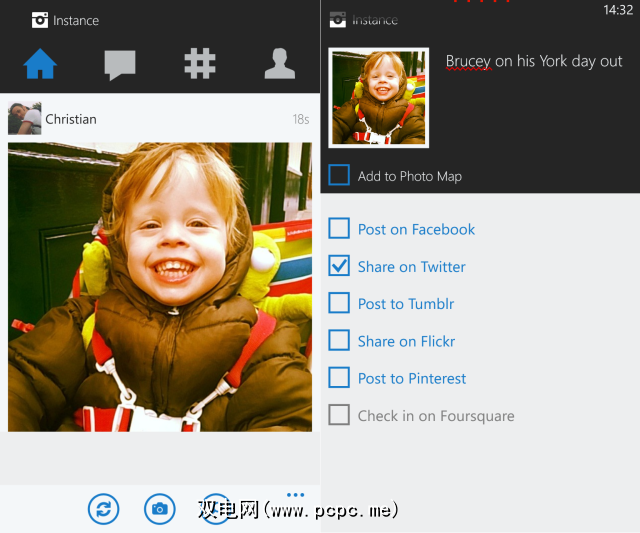Screen dimensions: 640x533
Task: Open the large toddler photo in feed
Action: pyautogui.click(x=160, y=287)
